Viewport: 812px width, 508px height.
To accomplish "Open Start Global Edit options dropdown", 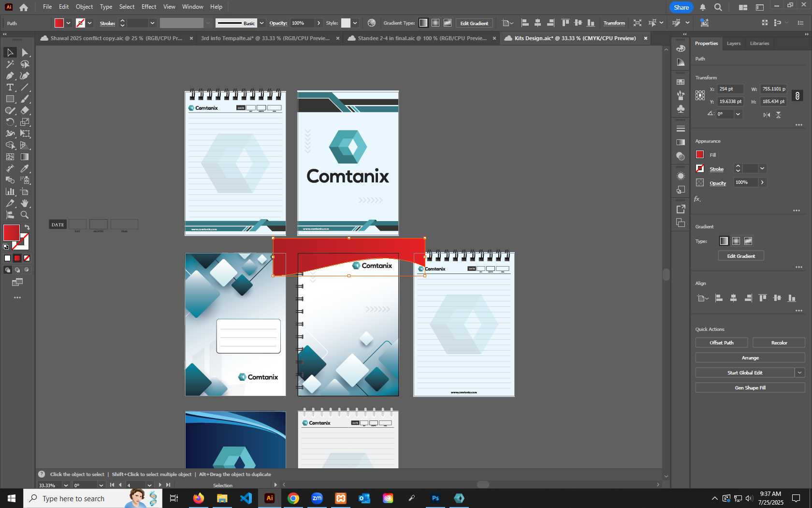I will pos(800,373).
